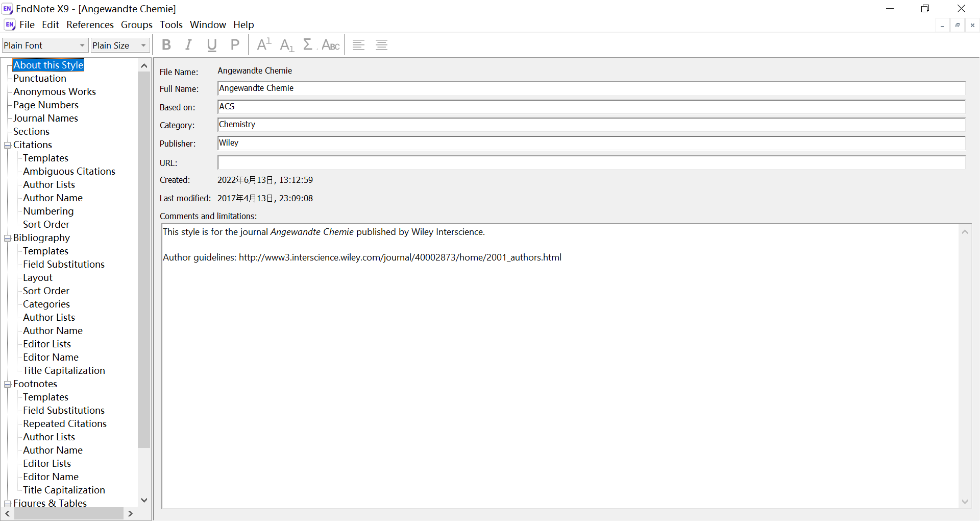Collapse the Figures & Tables node
The height and width of the screenshot is (521, 980).
coord(8,504)
